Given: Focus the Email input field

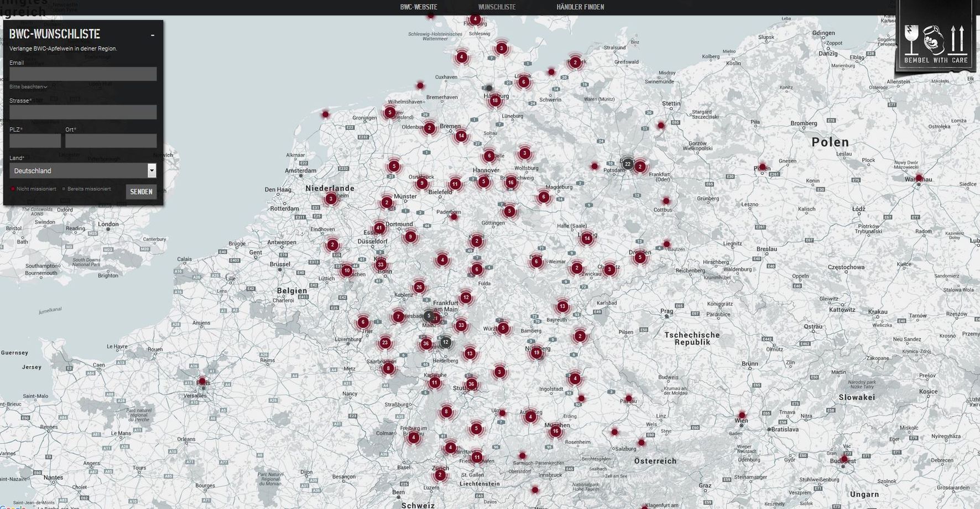Looking at the screenshot, I should (x=83, y=74).
